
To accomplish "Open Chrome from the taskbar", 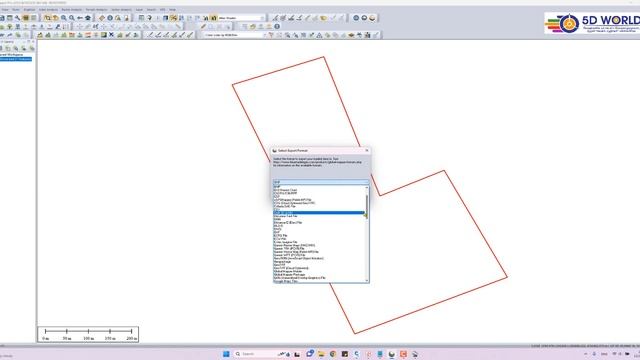I will pos(333,354).
